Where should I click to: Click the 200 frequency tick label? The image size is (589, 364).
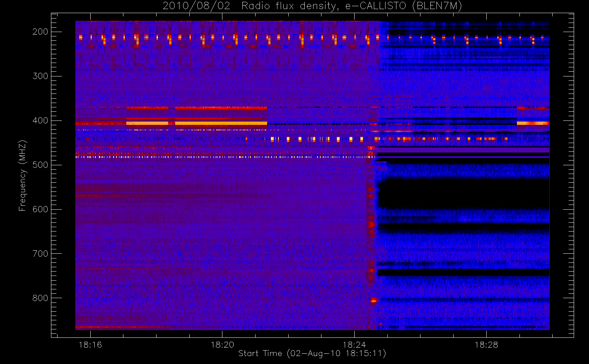click(40, 32)
